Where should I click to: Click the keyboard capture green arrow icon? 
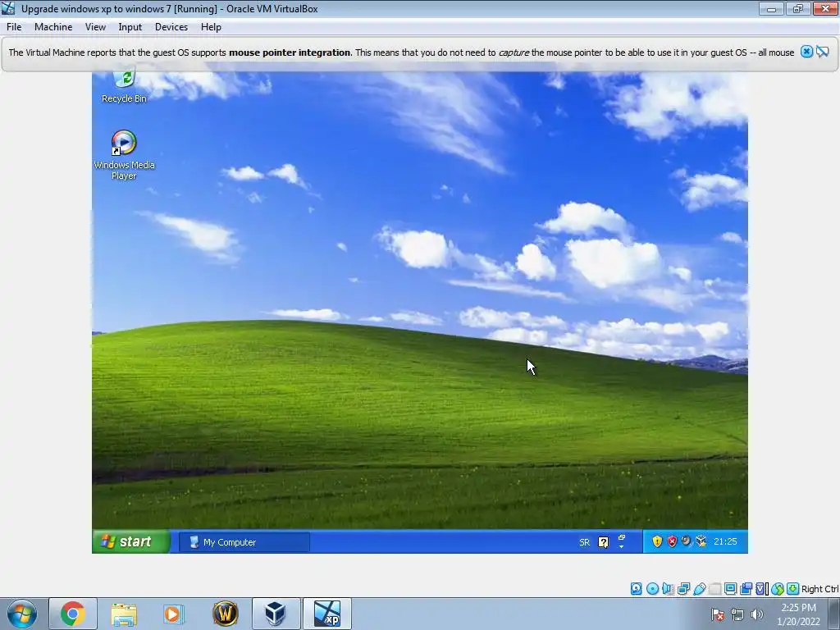point(793,589)
